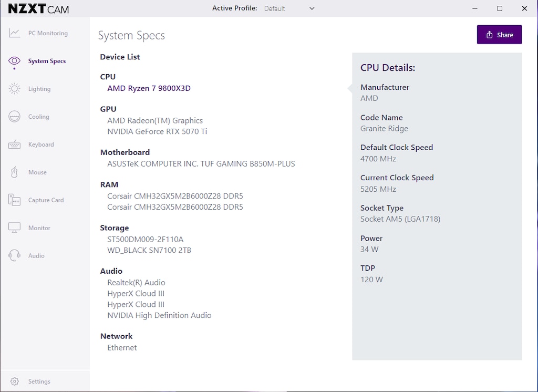
Task: Click Granite Ridge code name value
Action: (384, 129)
